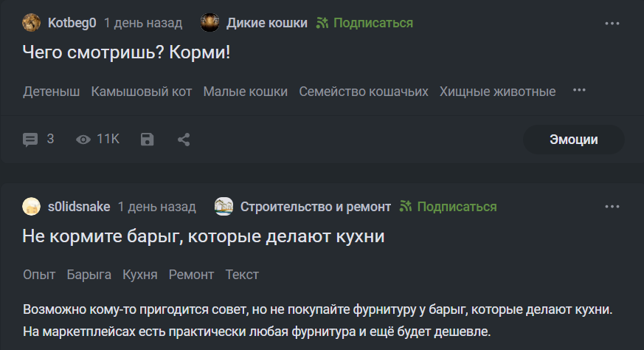Select the Камышовый кот tag
Image resolution: width=644 pixels, height=350 pixels.
point(142,92)
